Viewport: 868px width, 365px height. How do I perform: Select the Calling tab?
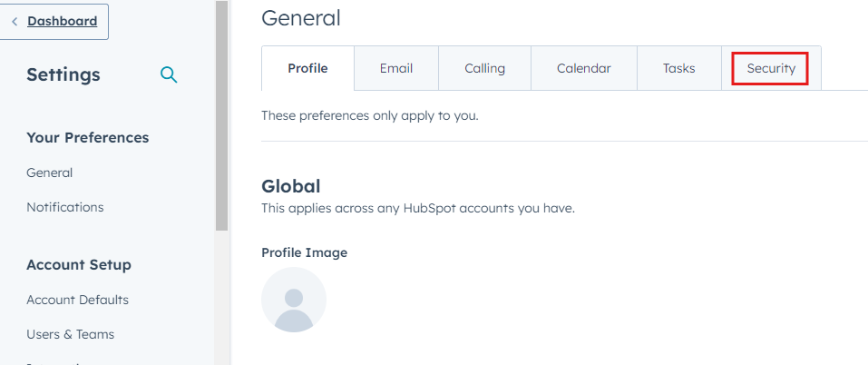(x=484, y=68)
